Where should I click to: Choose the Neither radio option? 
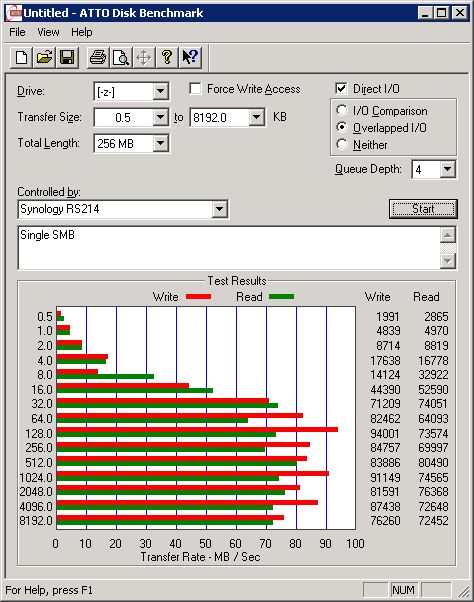coord(342,144)
